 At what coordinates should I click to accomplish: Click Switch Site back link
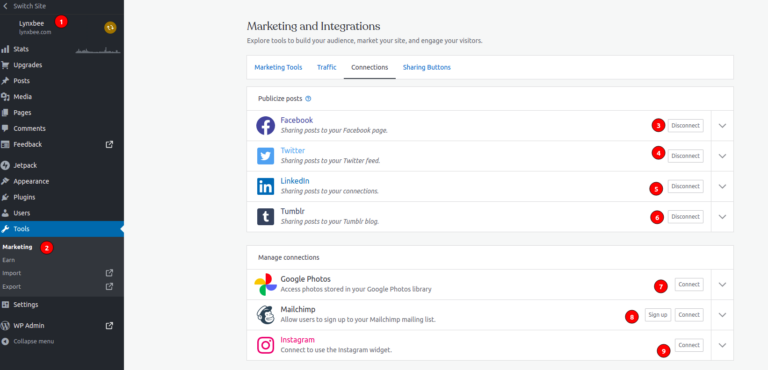(24, 6)
